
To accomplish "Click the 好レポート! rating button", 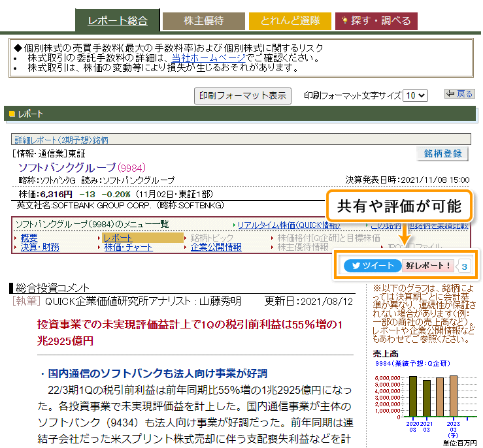I will point(428,266).
